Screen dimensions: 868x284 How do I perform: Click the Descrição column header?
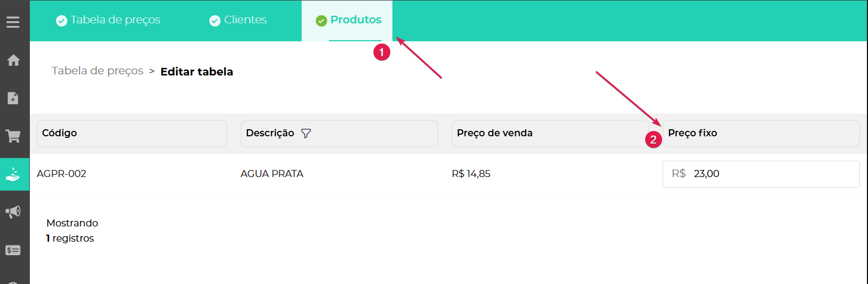click(270, 134)
